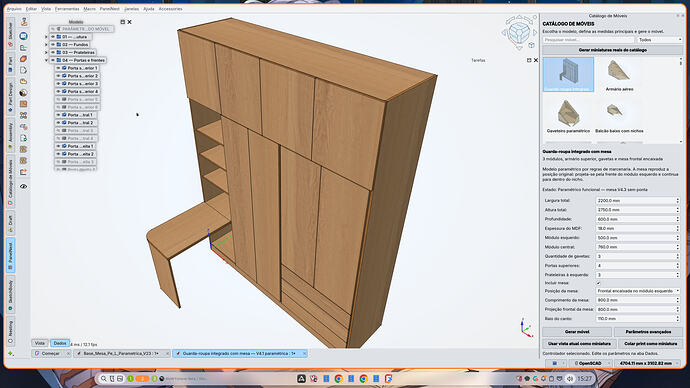Viewport: 690px width, 388px height.
Task: Click the Largura total spinner arrows
Action: 677,201
